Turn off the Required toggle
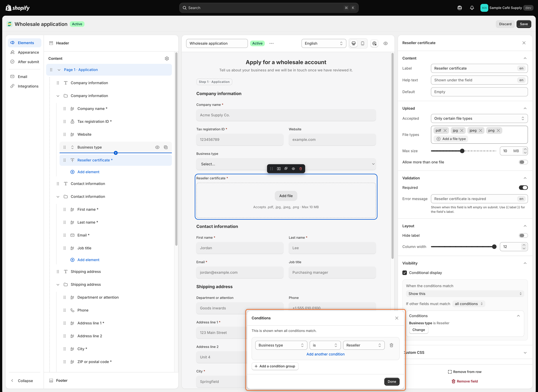The image size is (538, 392). tap(523, 188)
